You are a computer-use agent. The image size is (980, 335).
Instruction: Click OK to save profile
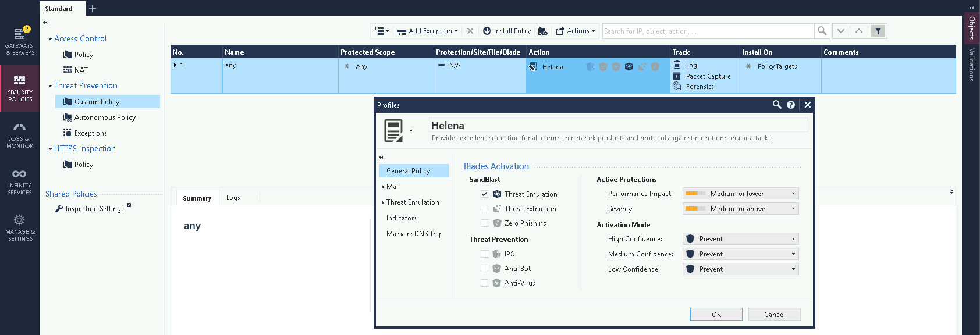coord(716,315)
